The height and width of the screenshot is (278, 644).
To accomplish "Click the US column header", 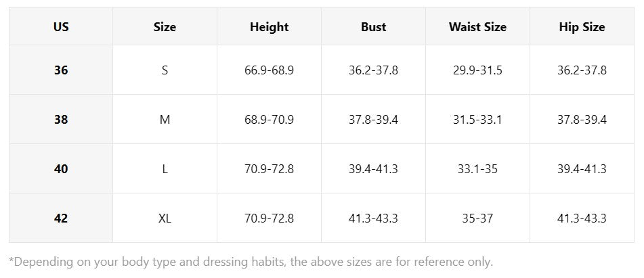I will pos(61,26).
